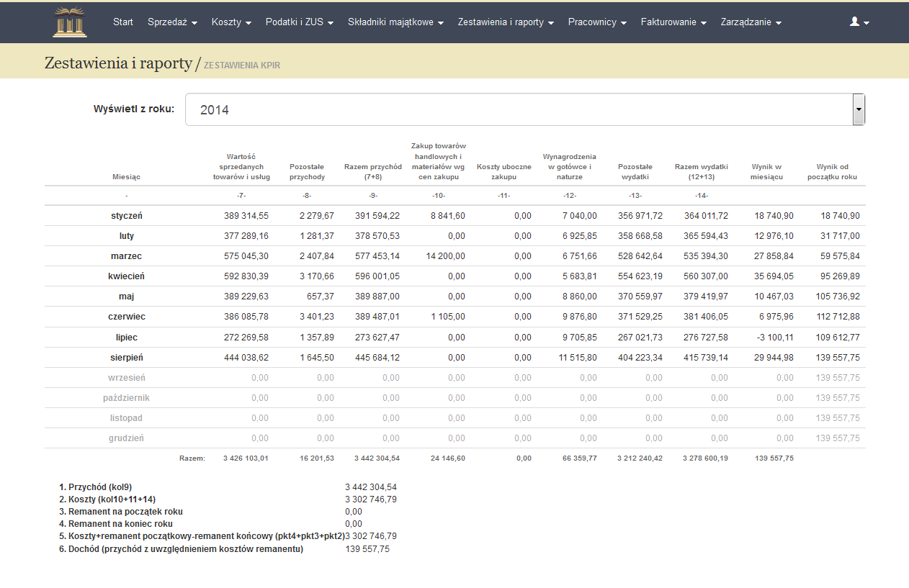Click the year combo box arrow button
The image size is (909, 588).
(859, 110)
